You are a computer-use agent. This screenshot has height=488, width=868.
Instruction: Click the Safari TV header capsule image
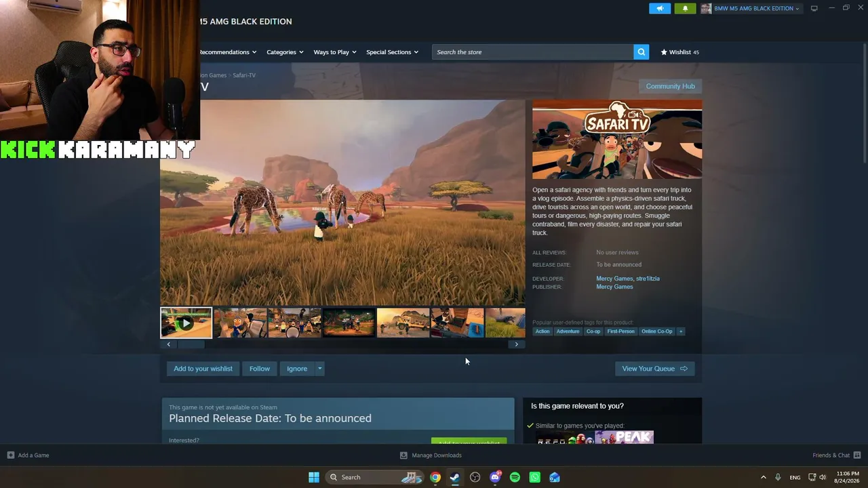(617, 140)
